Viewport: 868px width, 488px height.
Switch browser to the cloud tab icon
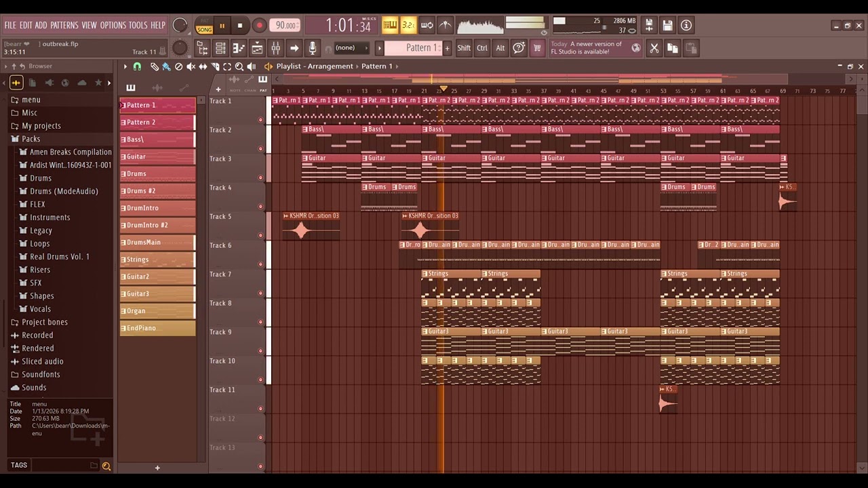click(x=82, y=83)
